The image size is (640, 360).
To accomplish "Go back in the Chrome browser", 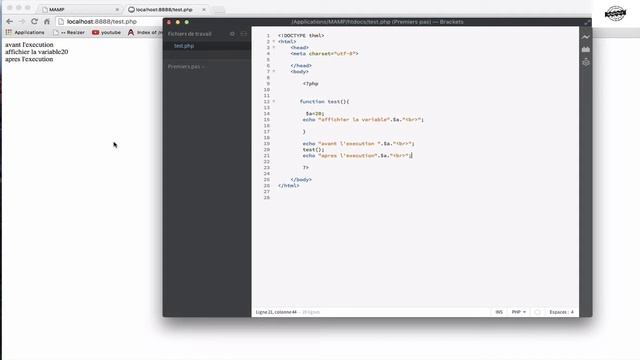I will click(x=9, y=21).
